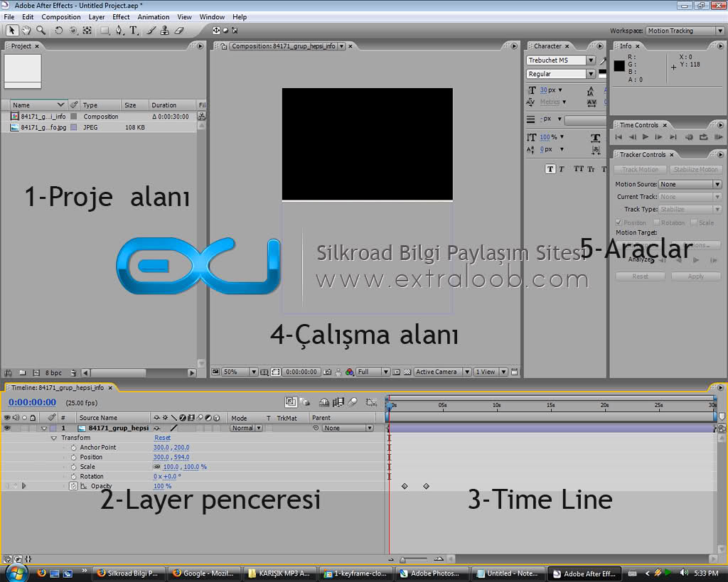Viewport: 728px width, 582px height.
Task: Select the Selection arrow tool
Action: [11, 31]
